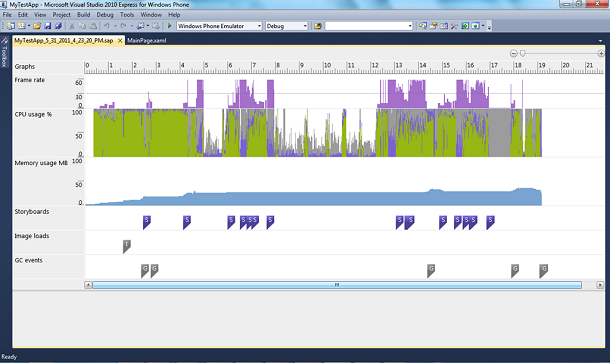Select the Image loads marker flag
This screenshot has width=610, height=363.
tap(127, 247)
